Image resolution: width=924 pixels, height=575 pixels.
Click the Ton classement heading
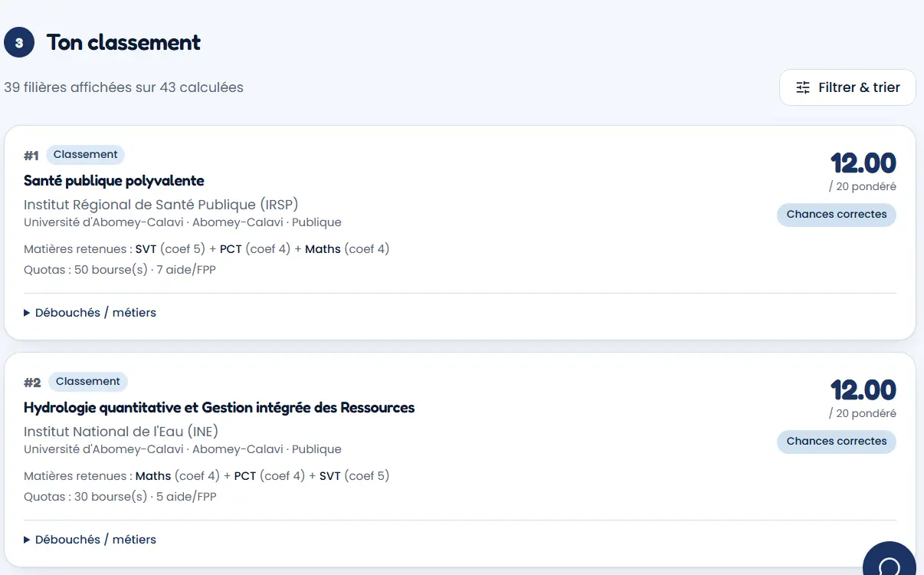click(x=123, y=42)
